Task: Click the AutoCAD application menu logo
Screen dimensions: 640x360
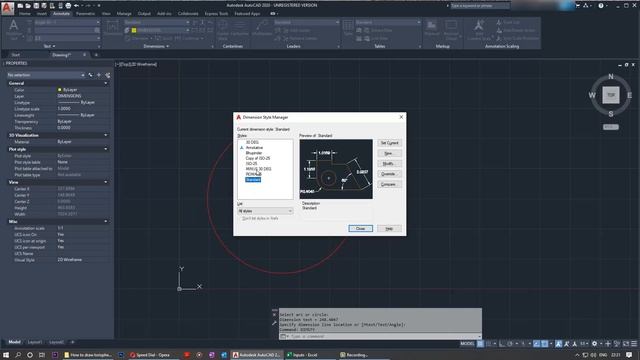Action: pyautogui.click(x=7, y=8)
